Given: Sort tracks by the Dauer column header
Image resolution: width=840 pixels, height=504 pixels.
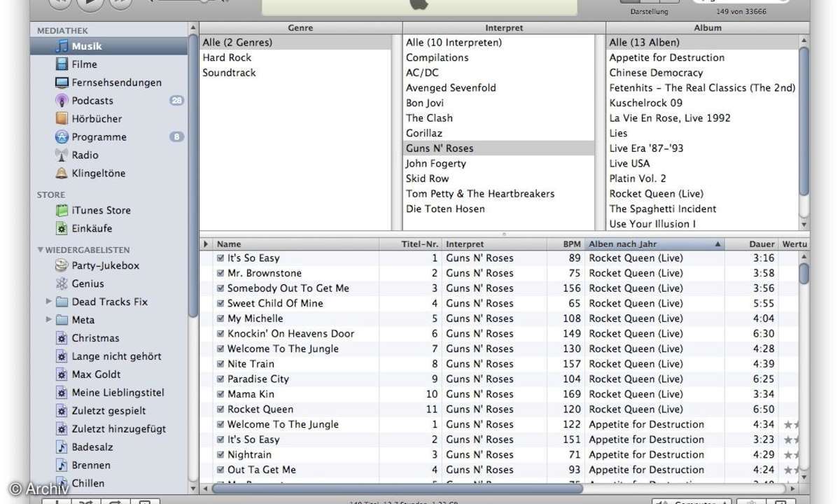Looking at the screenshot, I should click(x=751, y=244).
